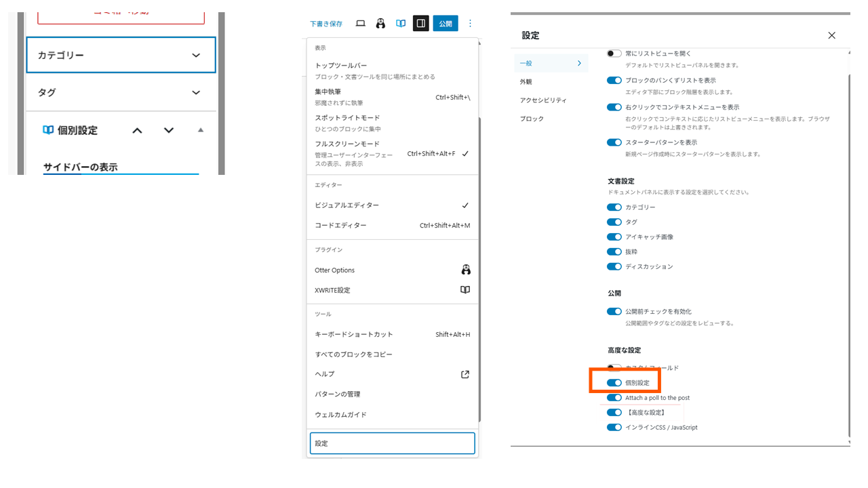
Task: Toggle the settings sidebar panel icon
Action: pyautogui.click(x=420, y=24)
